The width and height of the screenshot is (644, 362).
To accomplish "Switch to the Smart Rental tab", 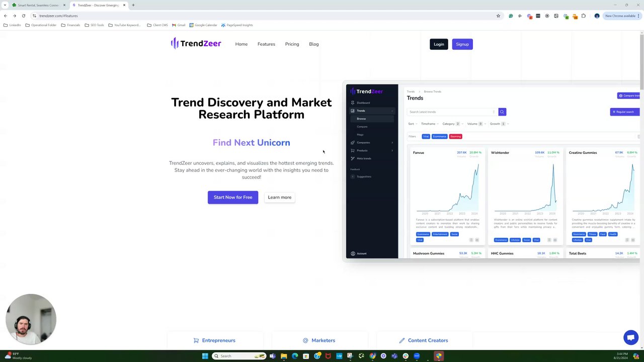I will (x=39, y=5).
